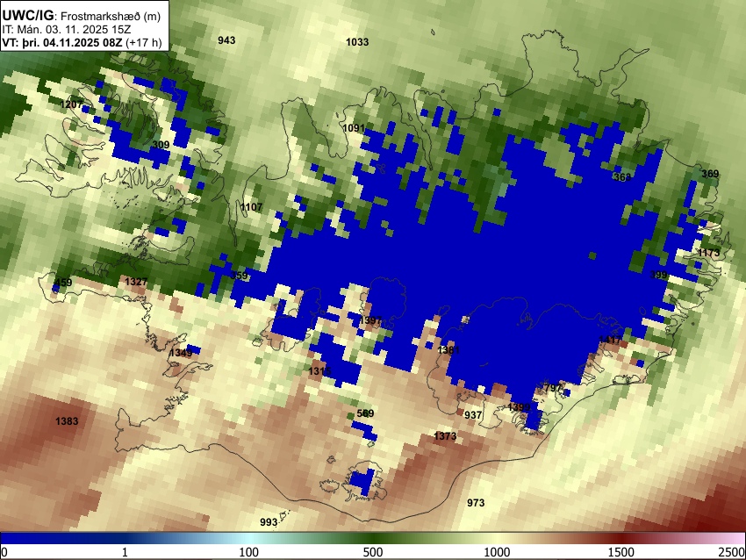Viewport: 746px width, 560px height.
Task: Select the IT: Mán. 03. 11. 2025 15Z line
Action: (67, 30)
